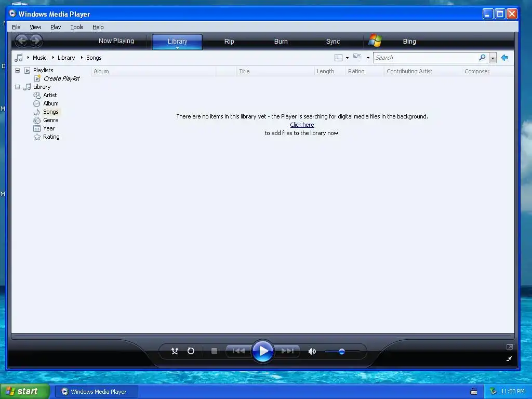532x399 pixels.
Task: Skip to the next track
Action: tap(287, 351)
